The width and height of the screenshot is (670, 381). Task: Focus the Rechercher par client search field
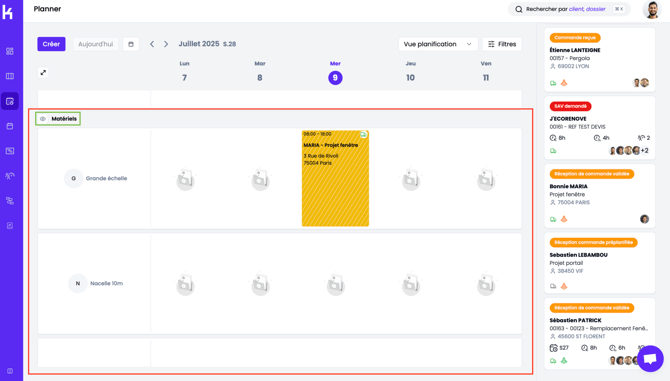[569, 9]
